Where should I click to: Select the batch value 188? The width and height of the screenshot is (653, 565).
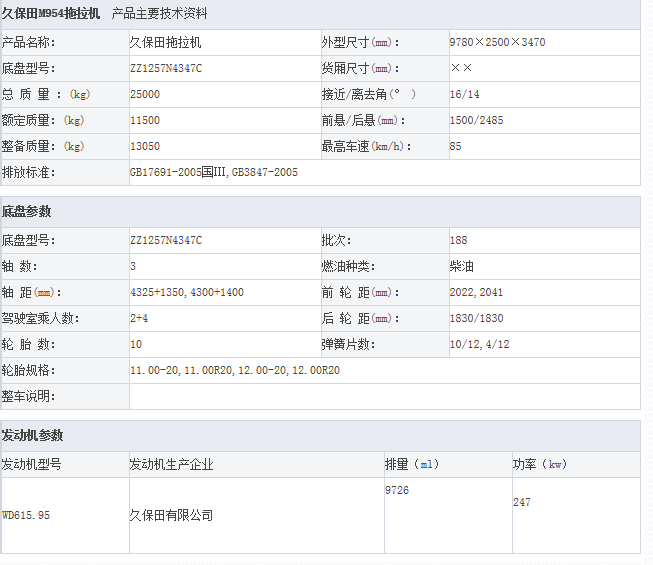pos(459,240)
